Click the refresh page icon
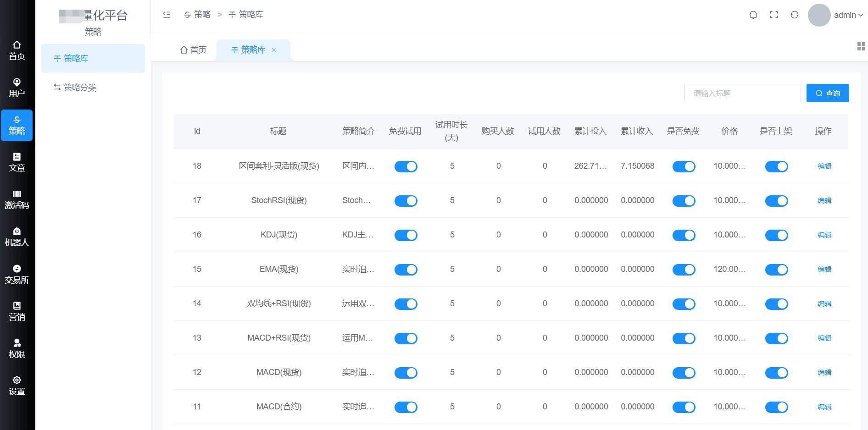Screen dimensions: 868x430 (794, 15)
